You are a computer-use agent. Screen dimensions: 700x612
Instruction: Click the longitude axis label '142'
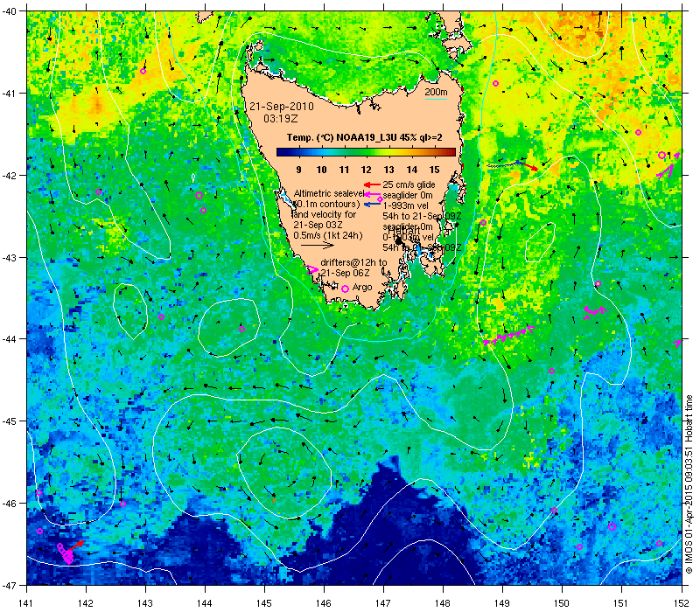pyautogui.click(x=86, y=603)
